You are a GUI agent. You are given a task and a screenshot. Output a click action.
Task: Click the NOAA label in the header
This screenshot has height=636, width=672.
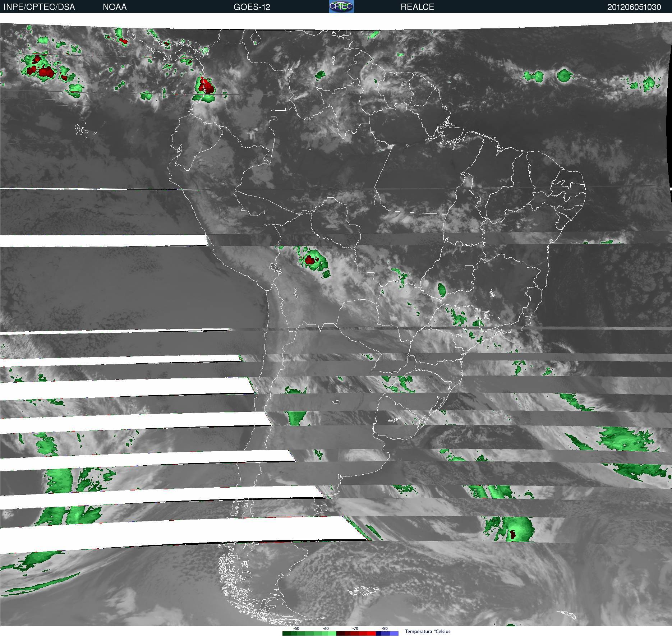point(115,7)
